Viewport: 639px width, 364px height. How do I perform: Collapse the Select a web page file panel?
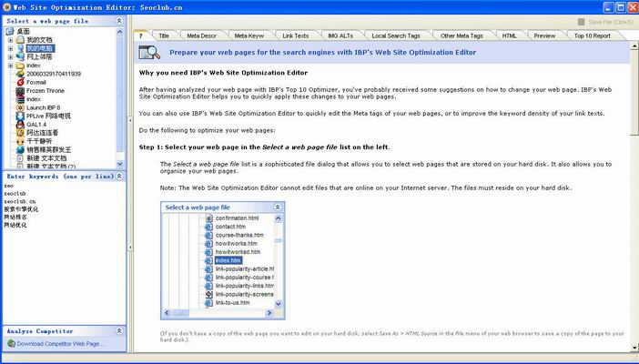(x=119, y=21)
